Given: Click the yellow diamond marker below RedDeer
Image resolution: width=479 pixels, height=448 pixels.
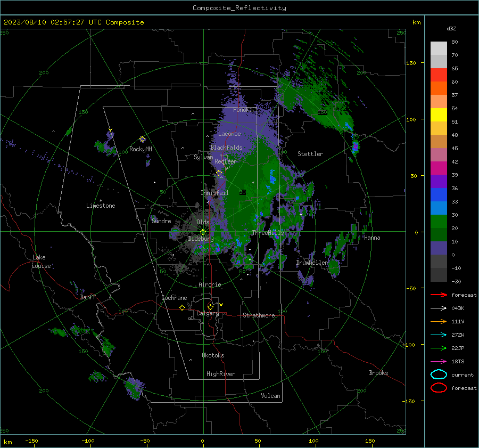Looking at the screenshot, I should click(219, 173).
